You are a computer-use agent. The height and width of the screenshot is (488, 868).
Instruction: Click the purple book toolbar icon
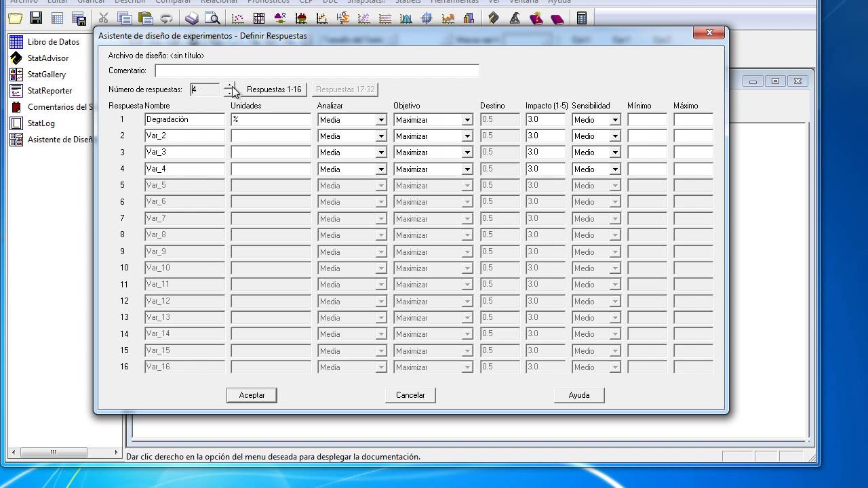click(557, 18)
